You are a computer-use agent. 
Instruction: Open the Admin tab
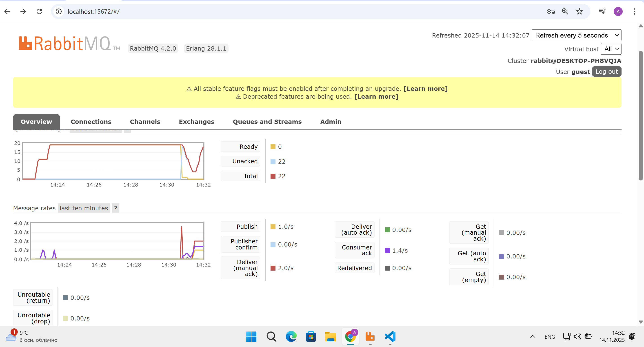[331, 122]
